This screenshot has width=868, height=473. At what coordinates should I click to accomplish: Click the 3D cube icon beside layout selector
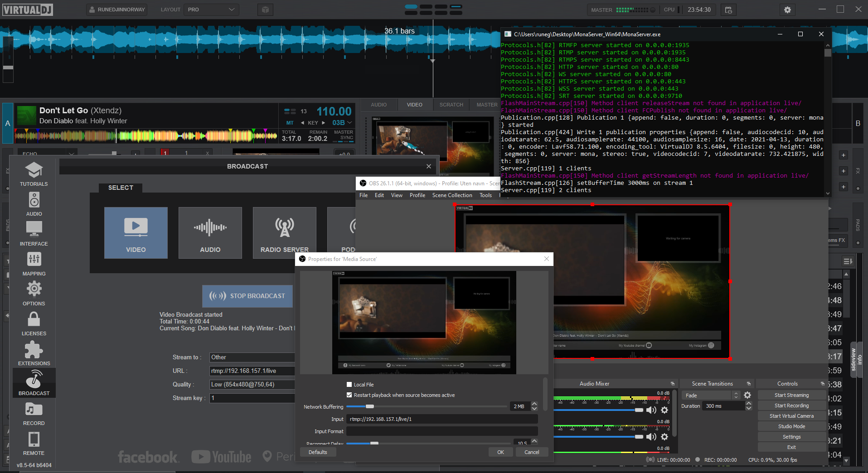tap(266, 10)
